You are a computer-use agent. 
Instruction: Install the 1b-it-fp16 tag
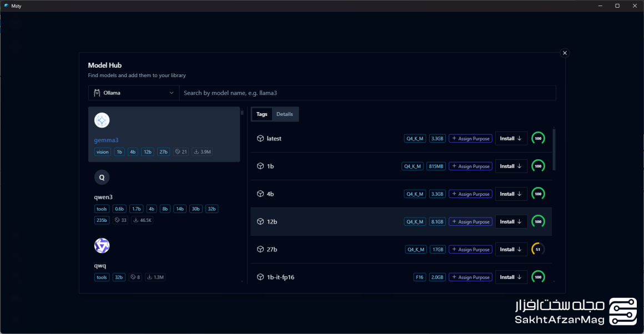[x=511, y=277]
